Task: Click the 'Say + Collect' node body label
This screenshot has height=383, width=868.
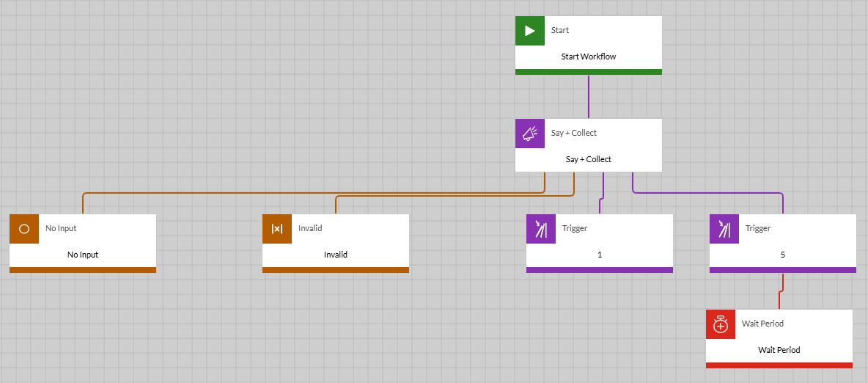Action: coord(589,160)
